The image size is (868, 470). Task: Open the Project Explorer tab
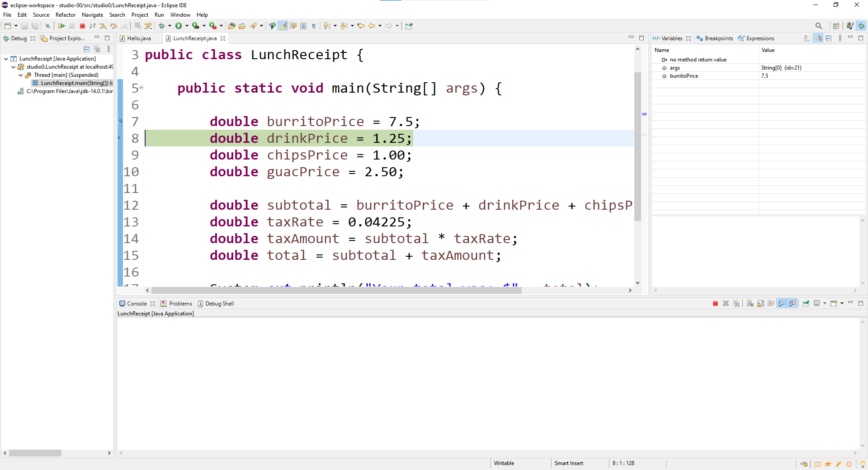tap(63, 38)
